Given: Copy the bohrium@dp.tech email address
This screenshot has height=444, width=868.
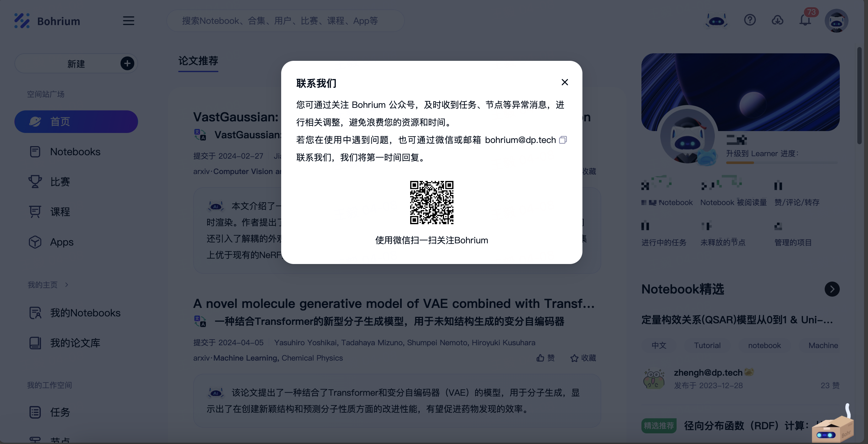Looking at the screenshot, I should (563, 140).
